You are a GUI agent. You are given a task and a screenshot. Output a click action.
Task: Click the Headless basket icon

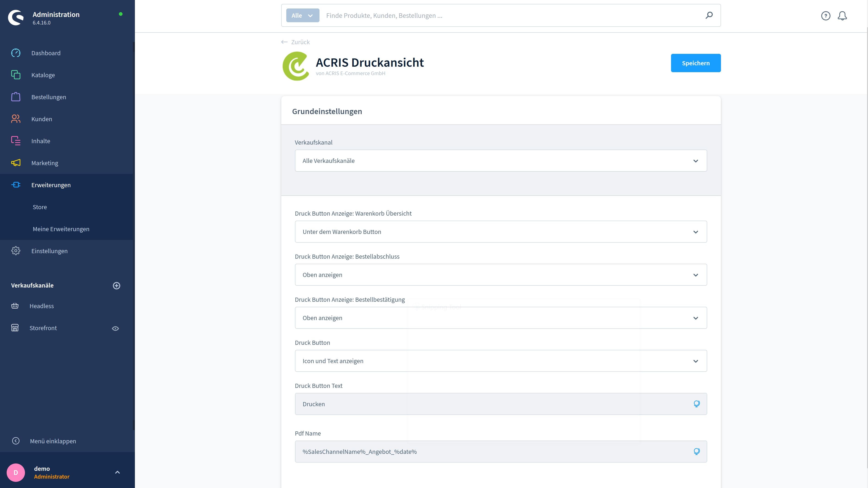15,306
